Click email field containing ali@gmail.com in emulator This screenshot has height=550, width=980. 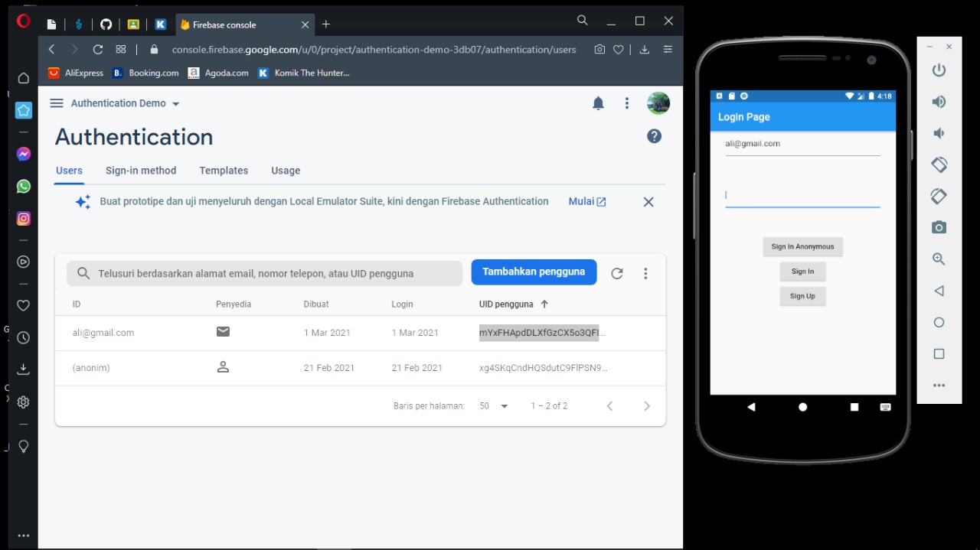[x=802, y=144]
